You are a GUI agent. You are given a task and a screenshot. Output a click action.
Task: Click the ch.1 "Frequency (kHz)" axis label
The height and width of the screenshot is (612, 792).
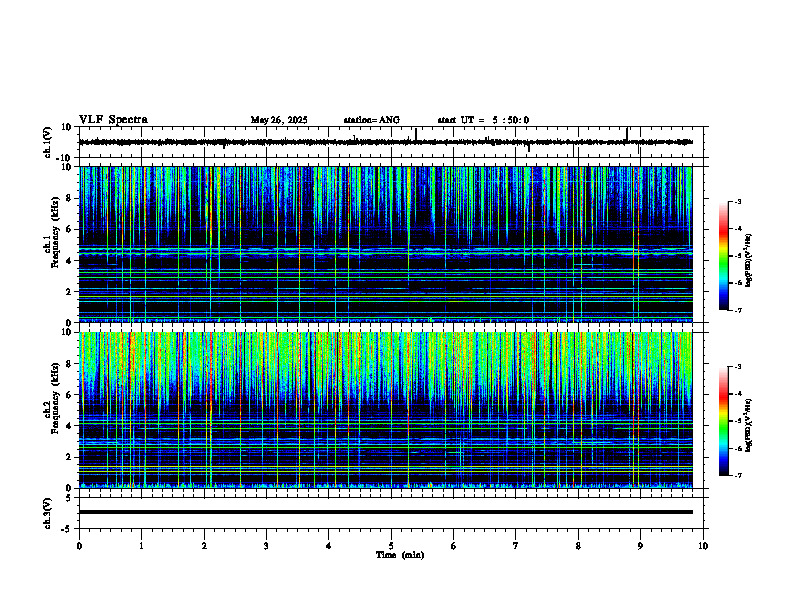coord(55,230)
